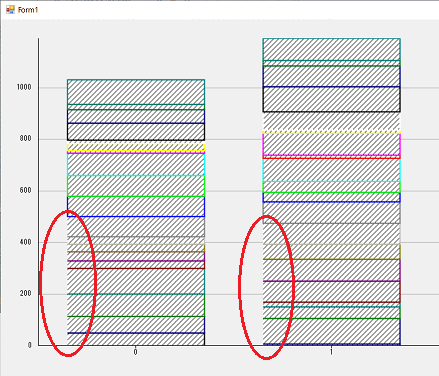The width and height of the screenshot is (439, 376).
Task: Click the black-outlined segment in bar 1
Action: point(331,99)
